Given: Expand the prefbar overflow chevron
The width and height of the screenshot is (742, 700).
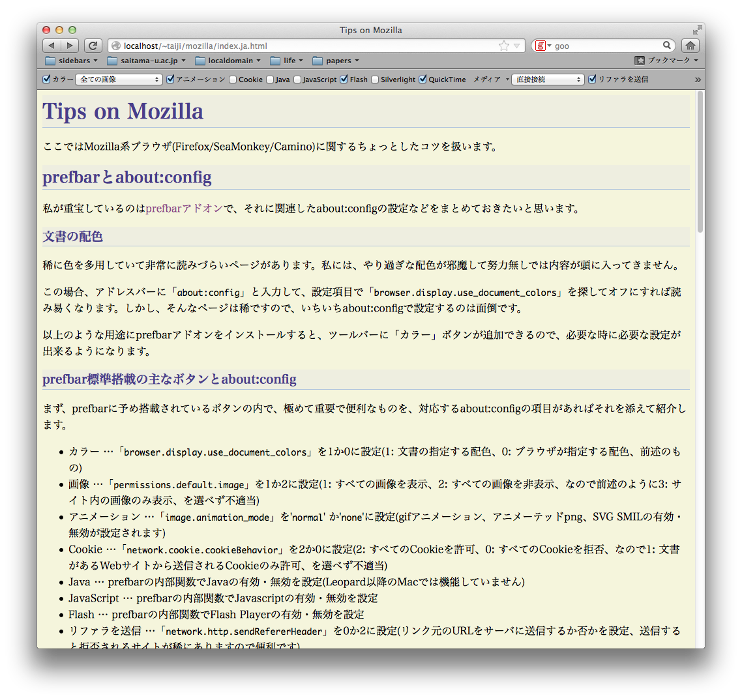Looking at the screenshot, I should coord(698,80).
